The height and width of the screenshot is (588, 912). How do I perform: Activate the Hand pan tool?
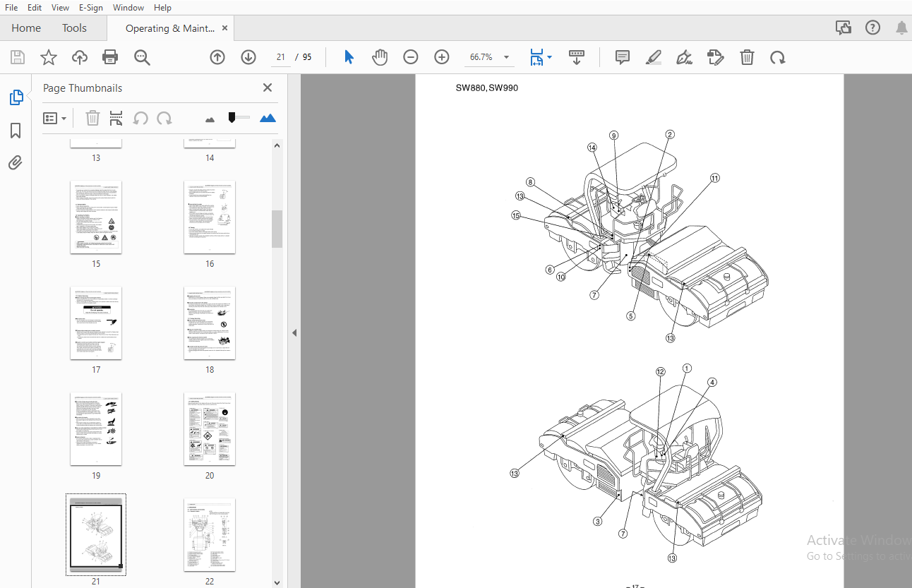point(380,57)
